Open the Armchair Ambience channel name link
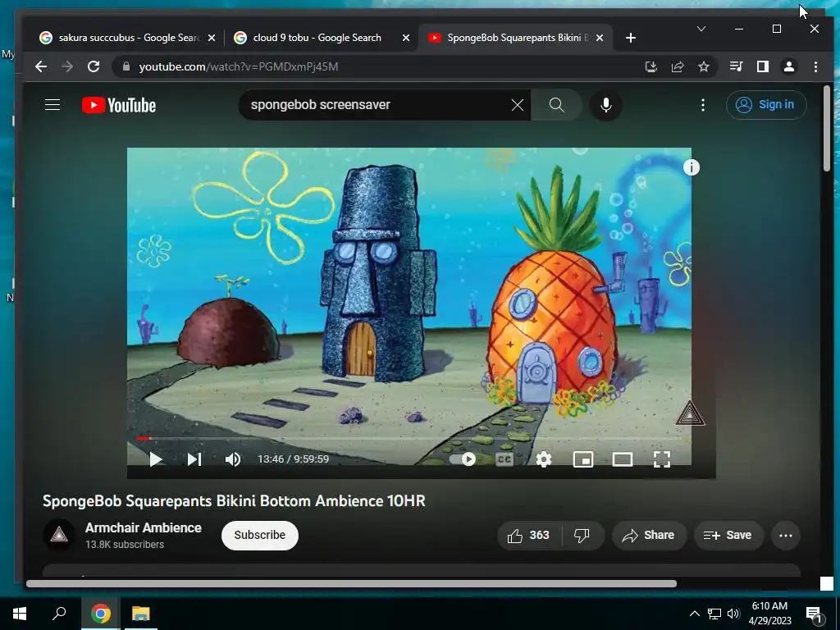The width and height of the screenshot is (840, 630). click(x=143, y=527)
